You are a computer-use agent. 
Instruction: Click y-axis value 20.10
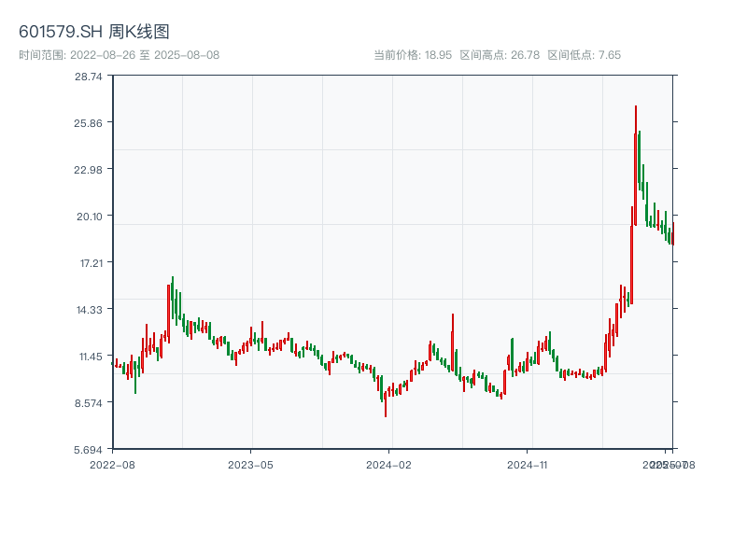90,217
